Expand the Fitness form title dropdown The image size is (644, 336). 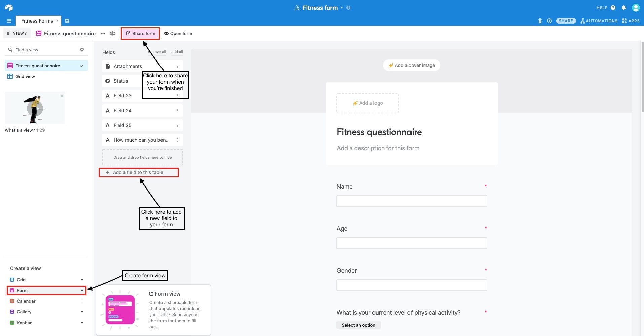(342, 8)
